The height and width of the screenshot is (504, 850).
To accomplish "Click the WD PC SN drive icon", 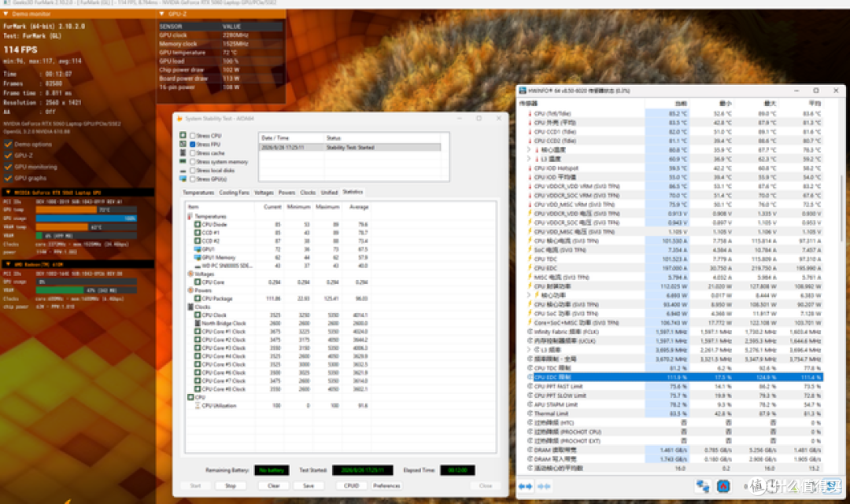I will pyautogui.click(x=198, y=266).
